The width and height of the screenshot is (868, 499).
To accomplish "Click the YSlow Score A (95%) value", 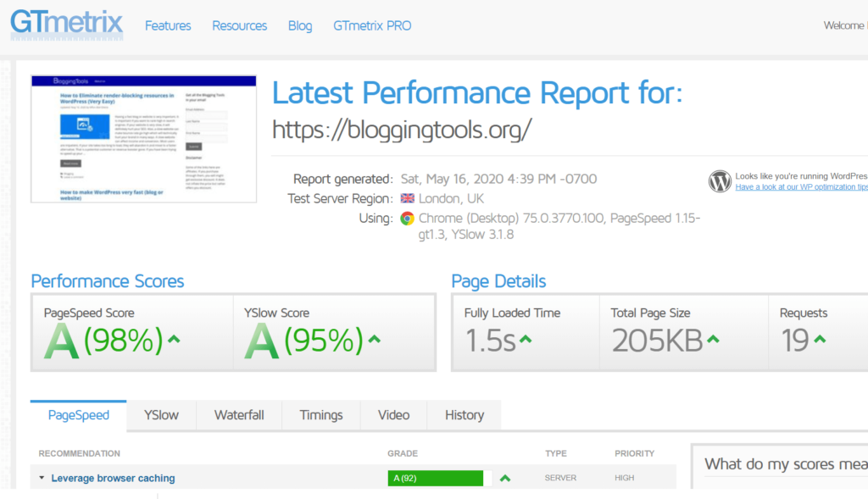I will (x=304, y=341).
